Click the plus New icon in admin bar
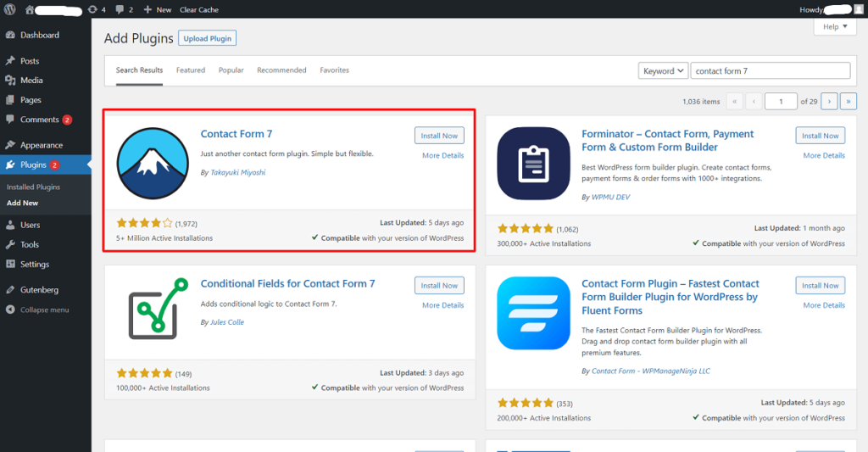 coord(147,9)
